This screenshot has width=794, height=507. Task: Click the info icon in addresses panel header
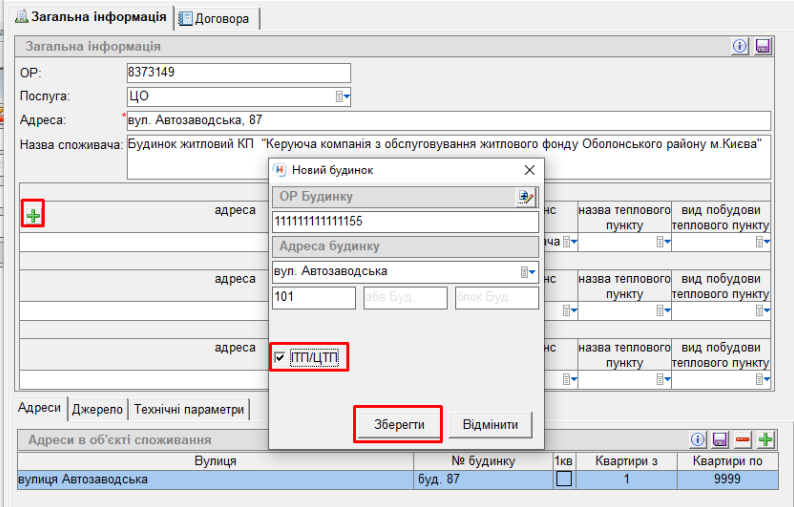(699, 440)
